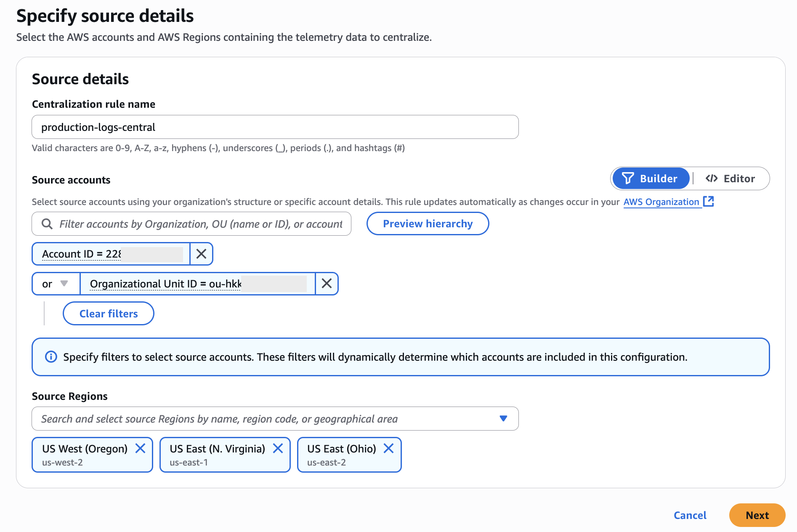Remove the US East (Ohio) region chip
Image resolution: width=797 pixels, height=532 pixels.
[x=389, y=449]
